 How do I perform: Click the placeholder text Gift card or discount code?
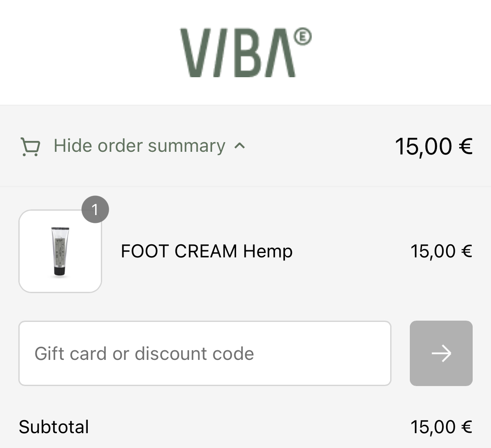(144, 353)
